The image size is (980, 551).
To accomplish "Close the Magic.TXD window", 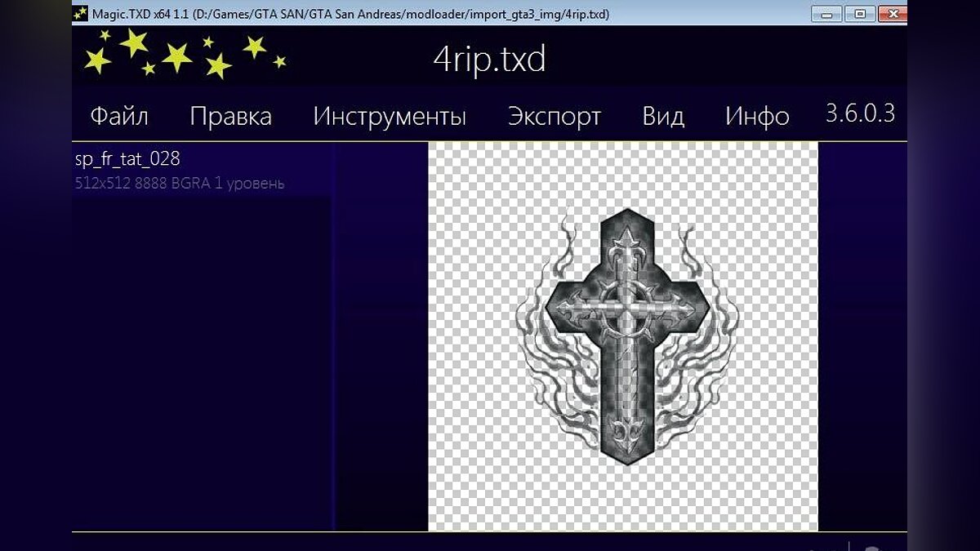I will pos(892,14).
